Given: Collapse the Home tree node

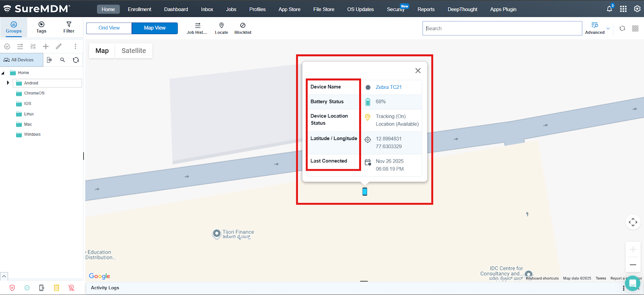Looking at the screenshot, I should (x=3, y=73).
